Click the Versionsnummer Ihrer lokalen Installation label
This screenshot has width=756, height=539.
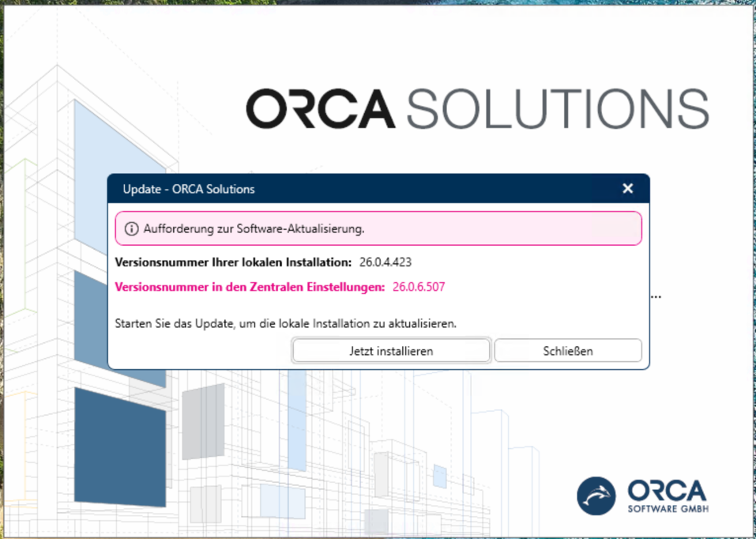tap(233, 262)
